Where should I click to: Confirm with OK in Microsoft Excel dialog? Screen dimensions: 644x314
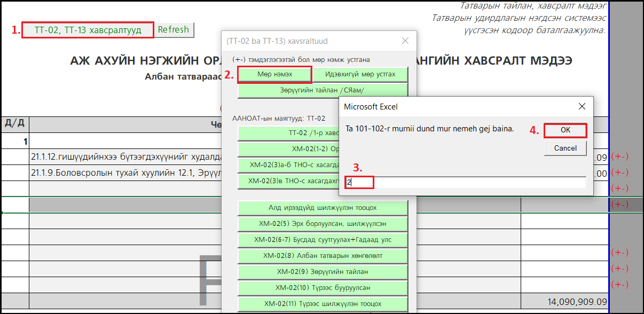coord(565,130)
